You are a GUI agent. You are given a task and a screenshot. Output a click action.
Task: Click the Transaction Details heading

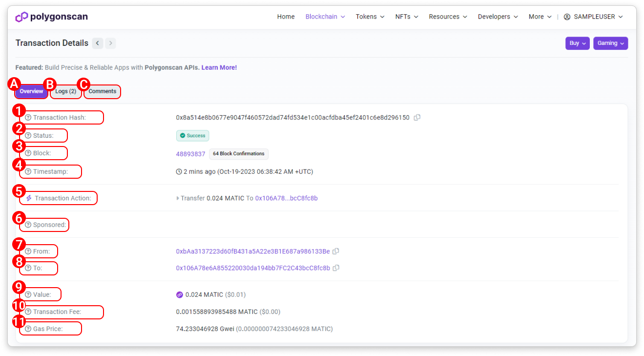[x=52, y=43]
